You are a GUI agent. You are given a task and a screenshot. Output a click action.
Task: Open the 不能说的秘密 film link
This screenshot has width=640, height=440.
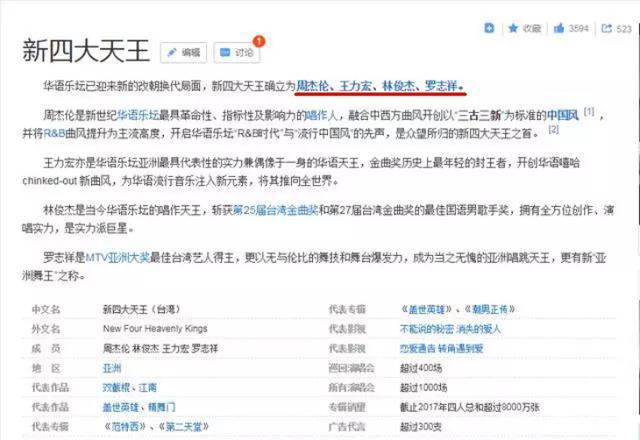427,329
